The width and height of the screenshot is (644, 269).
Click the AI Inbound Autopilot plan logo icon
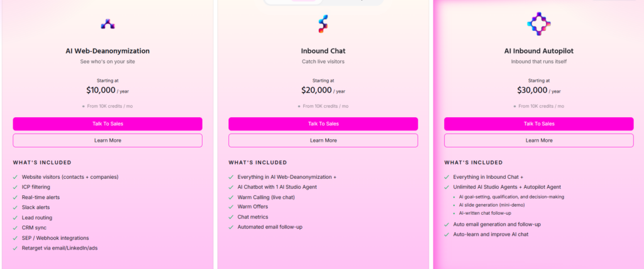[538, 24]
